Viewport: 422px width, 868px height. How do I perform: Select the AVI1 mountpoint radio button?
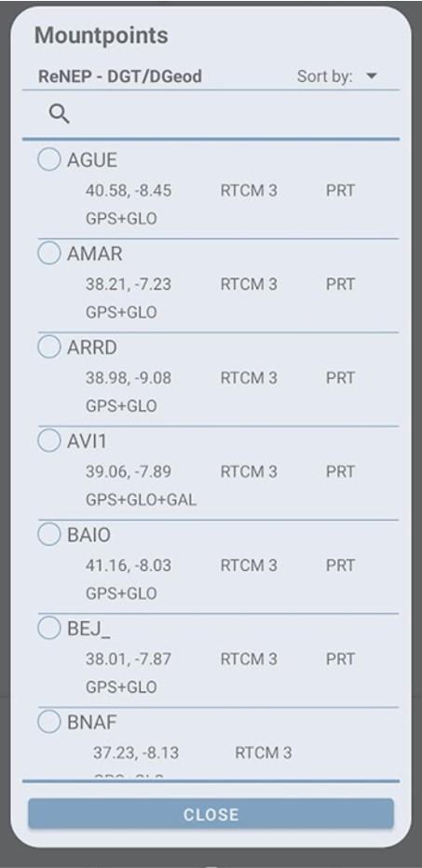[x=48, y=441]
